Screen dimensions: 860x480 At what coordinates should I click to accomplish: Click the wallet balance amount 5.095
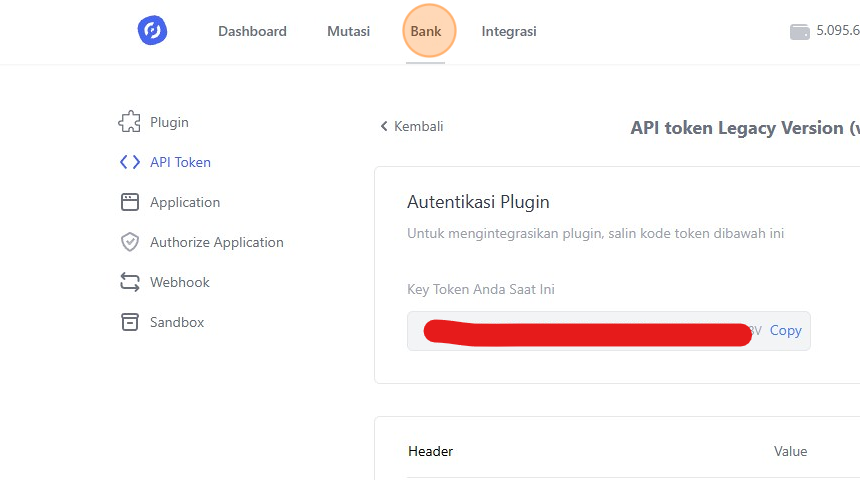838,30
